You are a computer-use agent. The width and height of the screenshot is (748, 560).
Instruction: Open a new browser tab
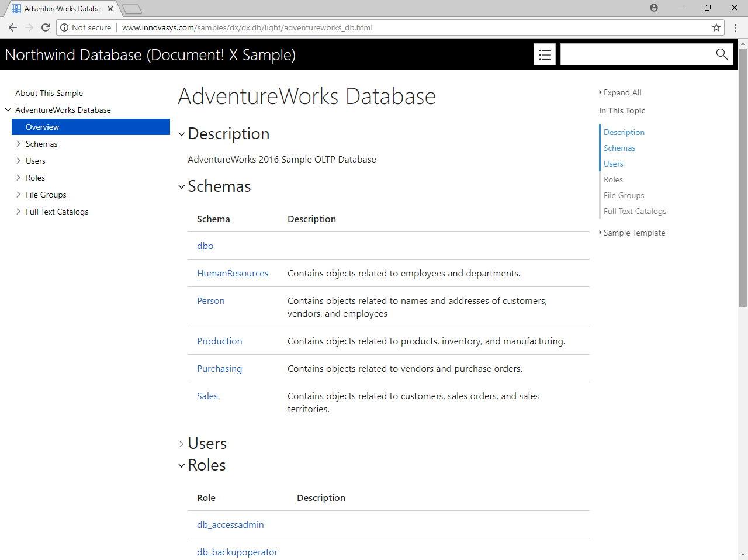pyautogui.click(x=132, y=9)
